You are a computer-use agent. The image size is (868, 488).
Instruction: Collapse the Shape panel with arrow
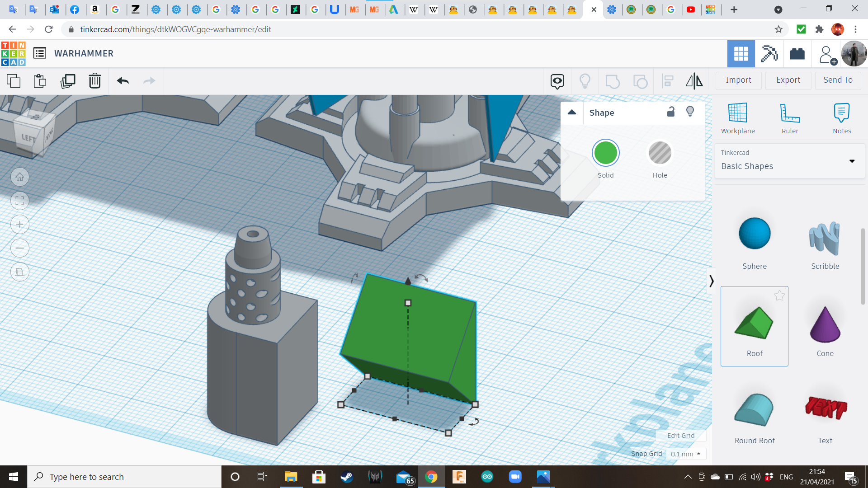click(572, 113)
